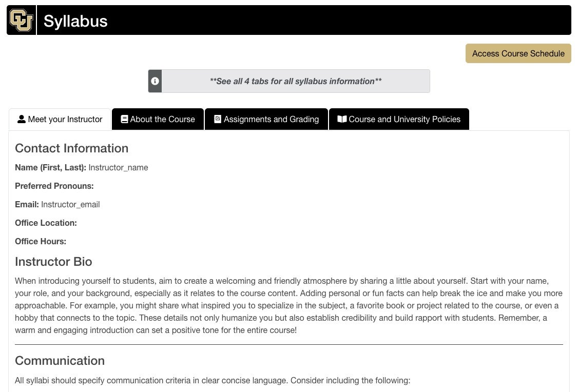Image resolution: width=578 pixels, height=392 pixels.
Task: Click the Access Course Schedule button
Action: [x=518, y=53]
